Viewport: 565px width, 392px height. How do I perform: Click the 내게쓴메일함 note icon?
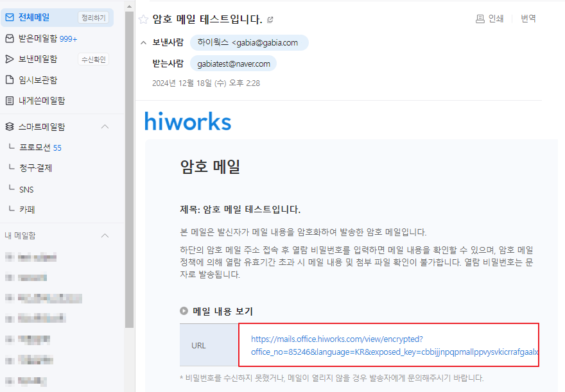coord(10,101)
